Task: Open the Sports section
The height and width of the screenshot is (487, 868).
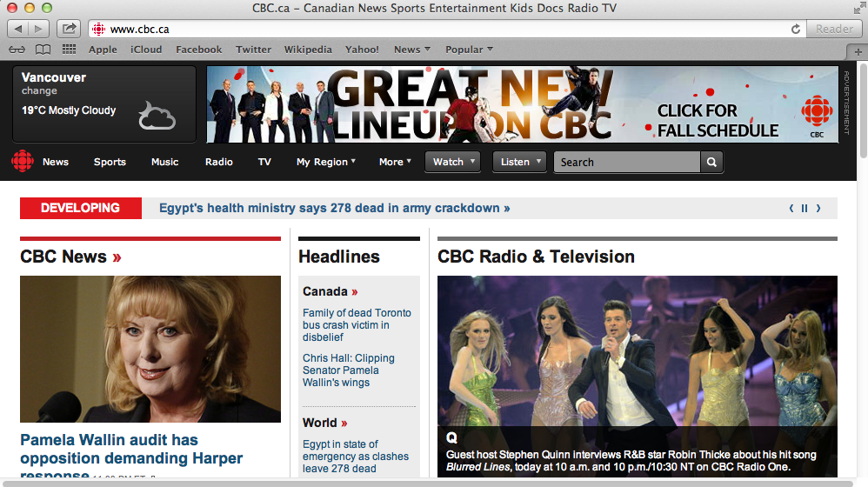Action: pyautogui.click(x=110, y=162)
